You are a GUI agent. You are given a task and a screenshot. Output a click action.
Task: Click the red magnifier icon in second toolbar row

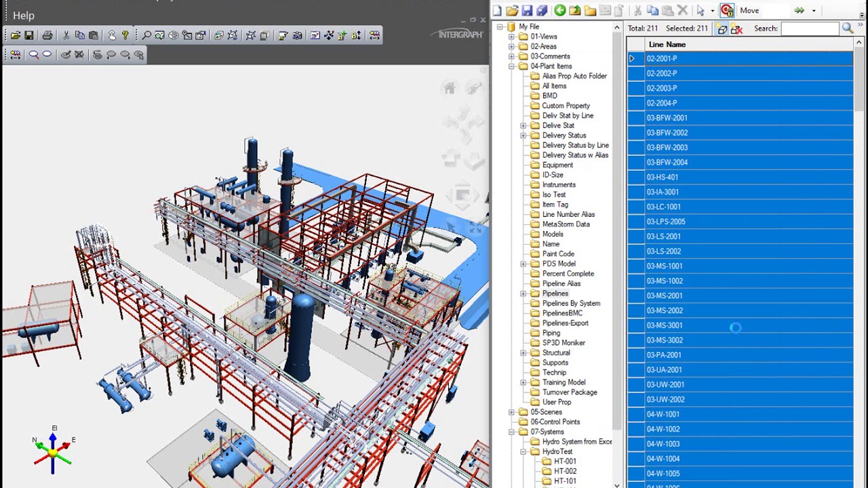point(33,55)
